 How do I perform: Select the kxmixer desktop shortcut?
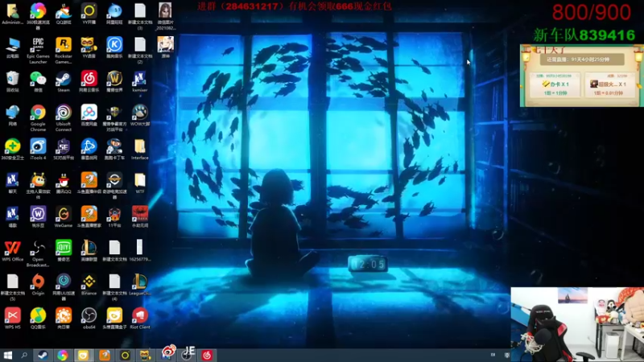coord(139,81)
